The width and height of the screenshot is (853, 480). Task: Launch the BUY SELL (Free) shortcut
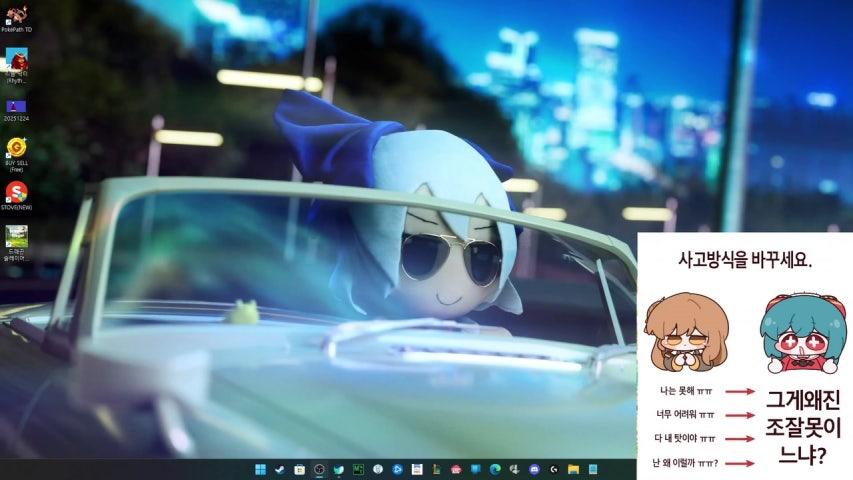coord(16,149)
